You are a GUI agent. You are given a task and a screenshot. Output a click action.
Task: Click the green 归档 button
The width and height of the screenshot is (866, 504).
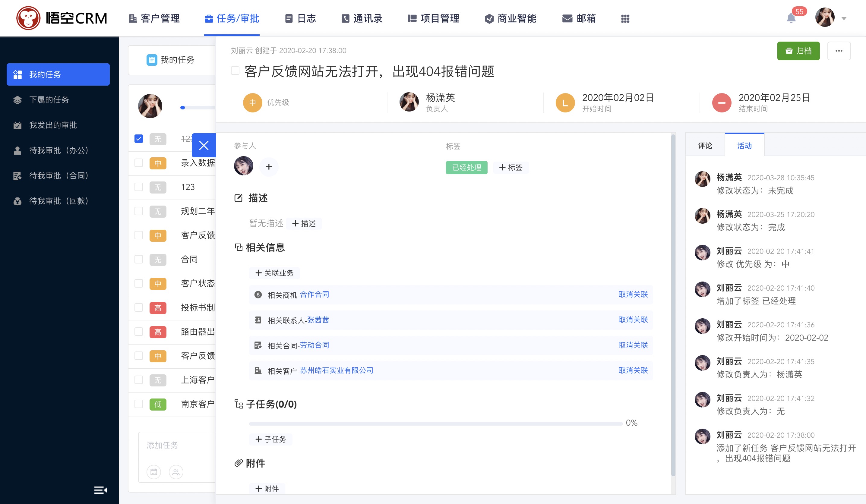tap(798, 51)
